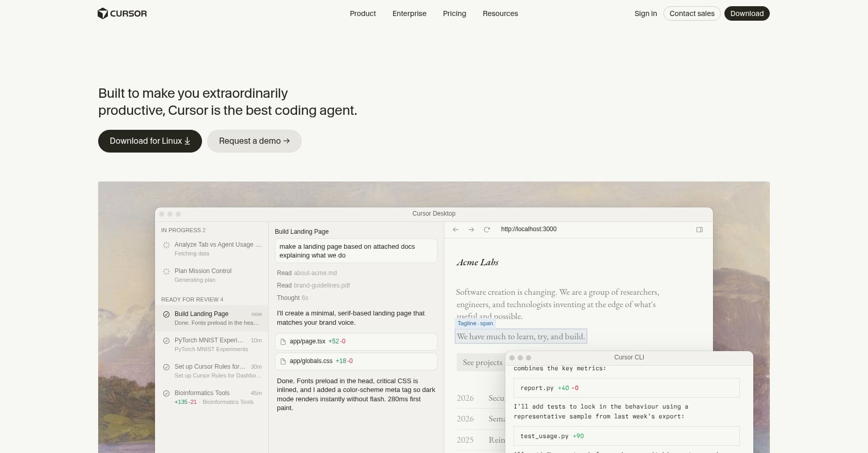This screenshot has width=868, height=453.
Task: Go to the Pricing page
Action: [454, 13]
